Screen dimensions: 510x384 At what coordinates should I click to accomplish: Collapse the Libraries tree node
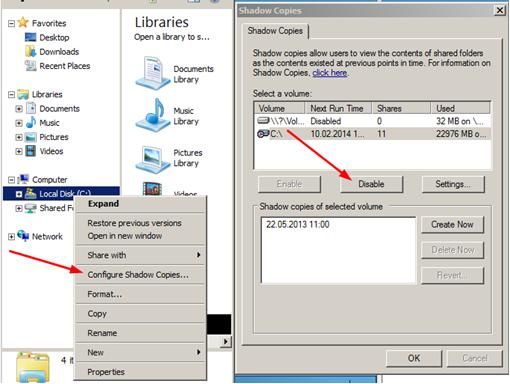[x=11, y=95]
